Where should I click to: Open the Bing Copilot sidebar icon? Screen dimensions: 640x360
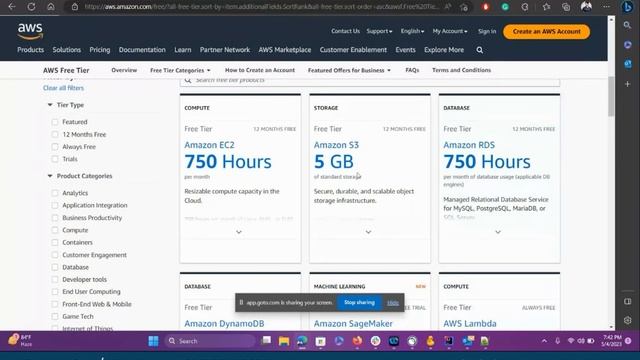(628, 7)
